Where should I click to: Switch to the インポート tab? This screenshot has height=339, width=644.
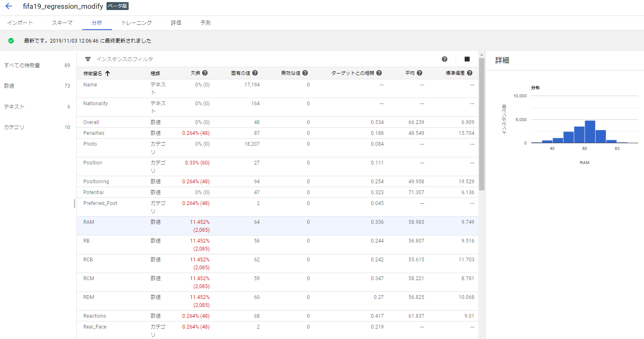pyautogui.click(x=20, y=23)
